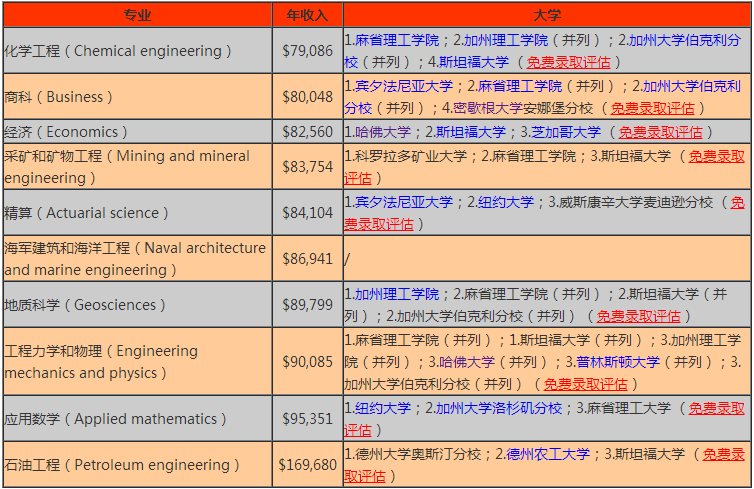Viewport: 754px width, 489px height.
Task: Select the 大学 column header
Action: click(547, 15)
